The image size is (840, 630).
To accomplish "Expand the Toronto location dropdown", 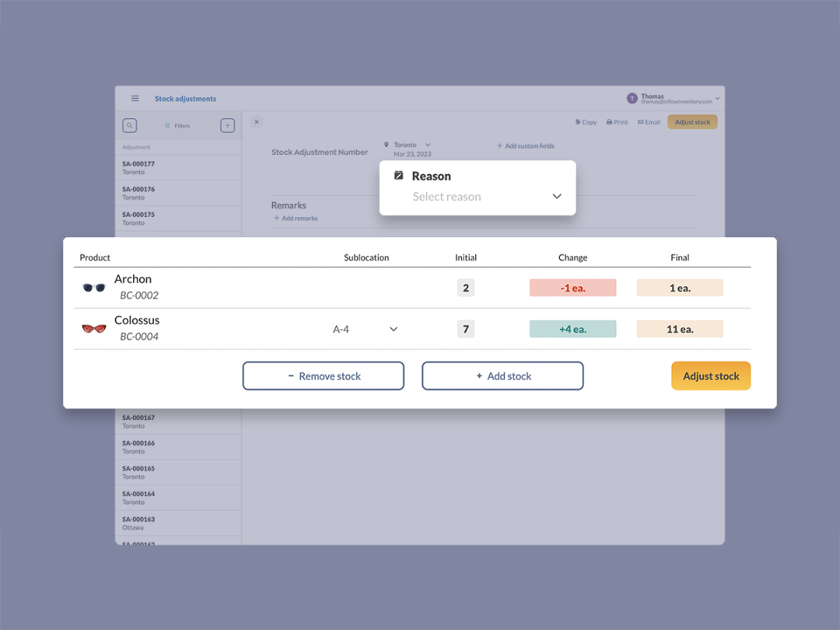I will pyautogui.click(x=426, y=144).
